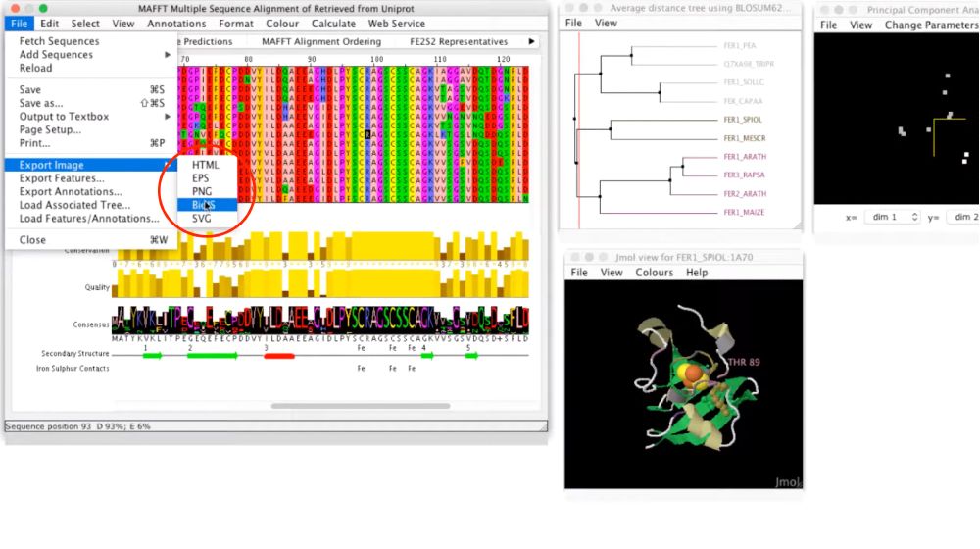Open the Select menu

click(x=85, y=24)
